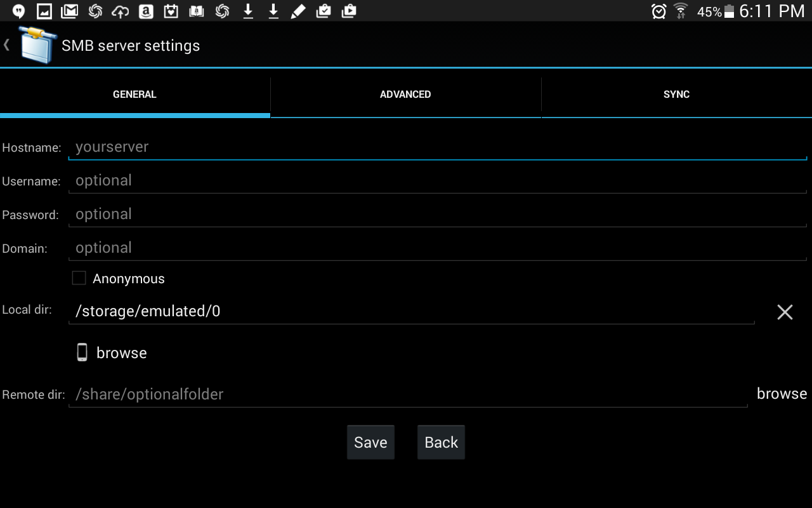Focus the Password input field
This screenshot has height=508, width=812.
tap(437, 215)
